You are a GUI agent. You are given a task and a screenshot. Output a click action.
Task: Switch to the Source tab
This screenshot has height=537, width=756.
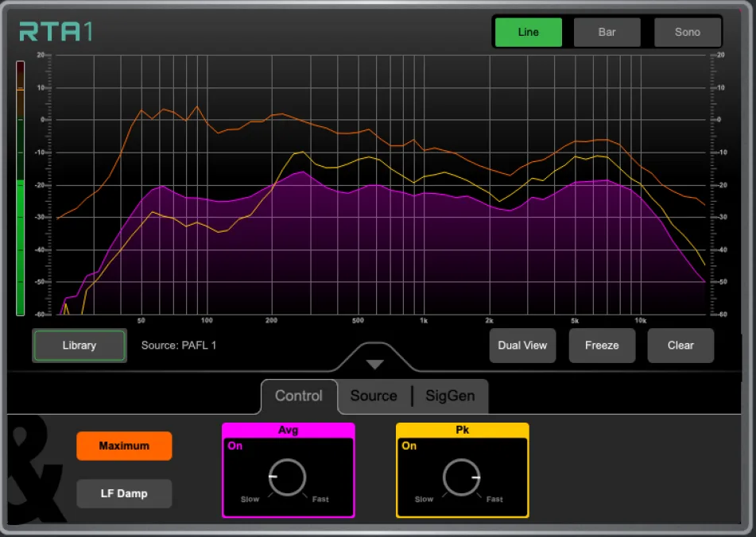(x=374, y=396)
